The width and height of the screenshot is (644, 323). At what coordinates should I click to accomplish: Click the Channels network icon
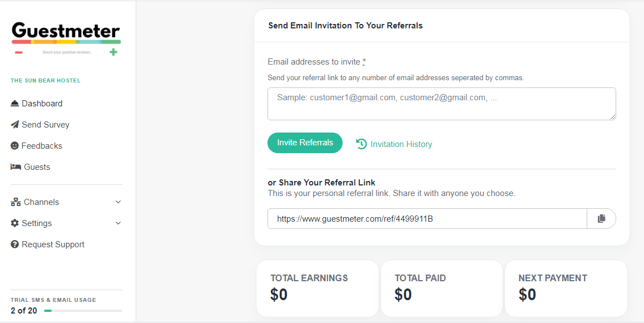(16, 202)
